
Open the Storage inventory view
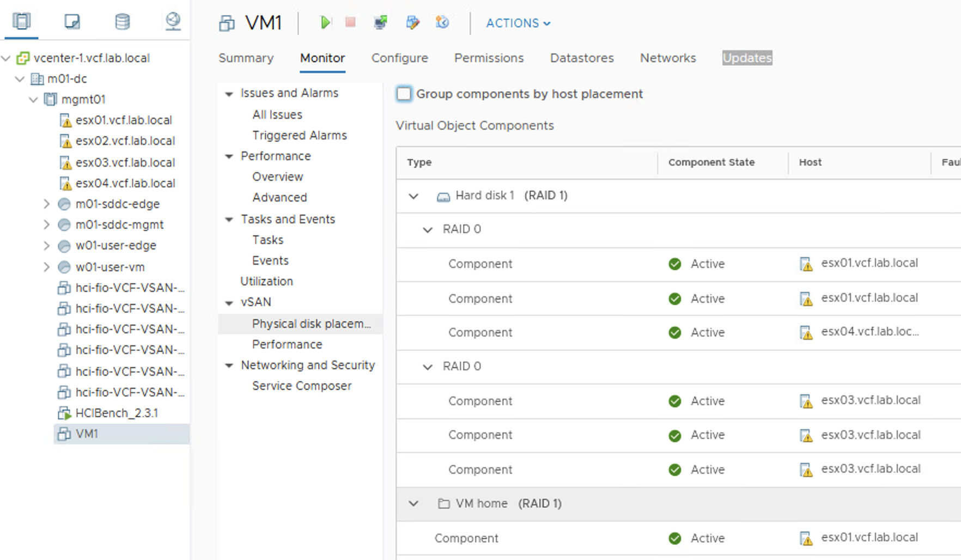(123, 21)
